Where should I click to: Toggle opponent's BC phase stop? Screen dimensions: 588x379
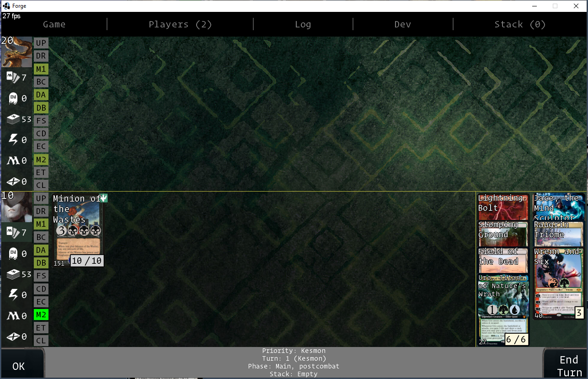(41, 82)
